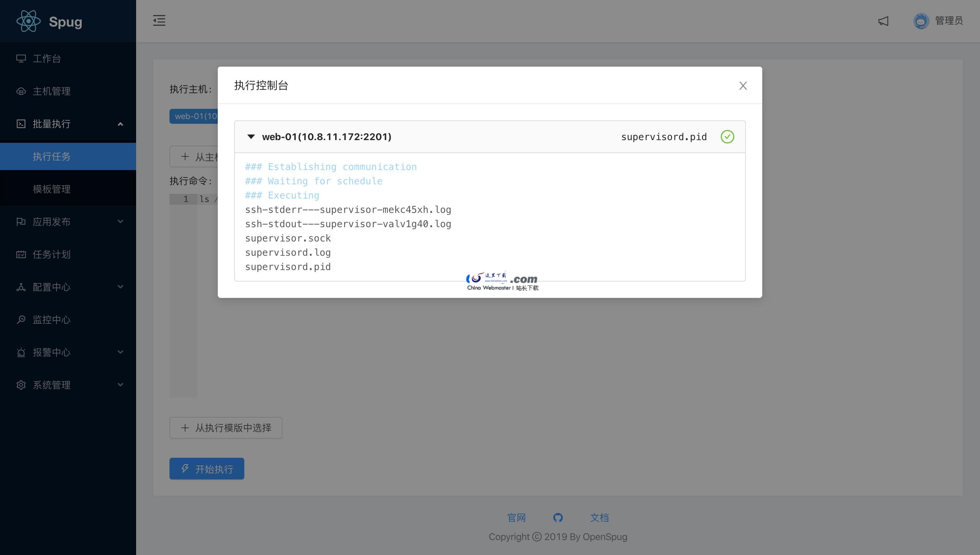Expand the 系统管理 submenu
The height and width of the screenshot is (555, 980).
pos(51,385)
